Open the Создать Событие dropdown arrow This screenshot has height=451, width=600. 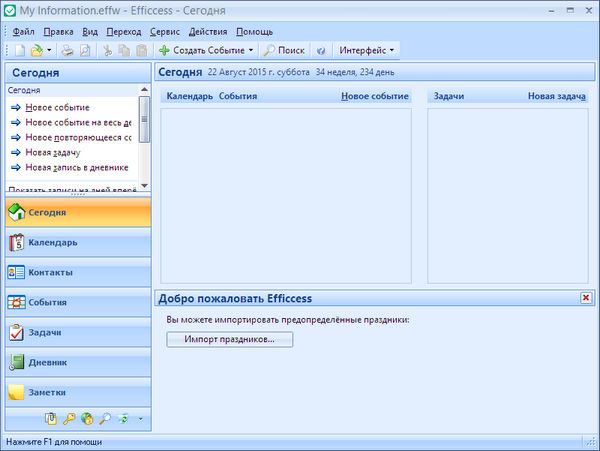[251, 50]
